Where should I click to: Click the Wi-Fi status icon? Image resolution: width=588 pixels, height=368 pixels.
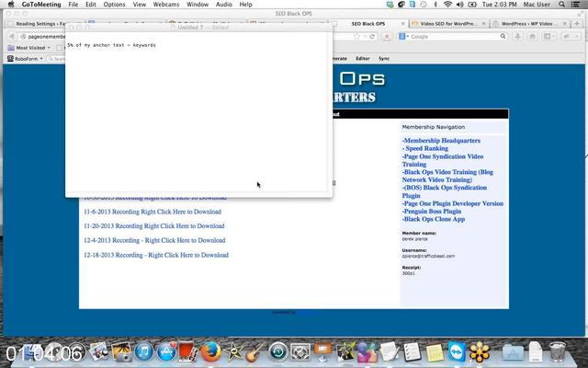click(447, 4)
